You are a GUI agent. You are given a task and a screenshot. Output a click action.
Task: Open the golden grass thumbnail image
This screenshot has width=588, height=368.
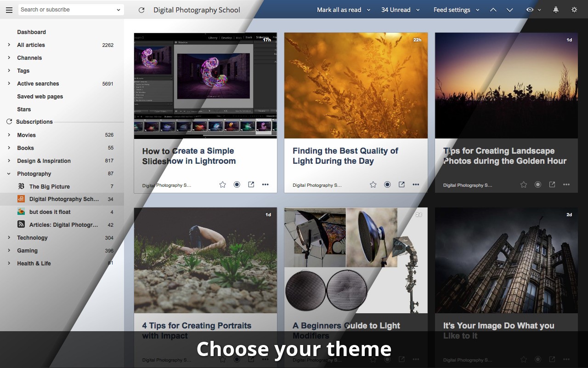tap(356, 86)
